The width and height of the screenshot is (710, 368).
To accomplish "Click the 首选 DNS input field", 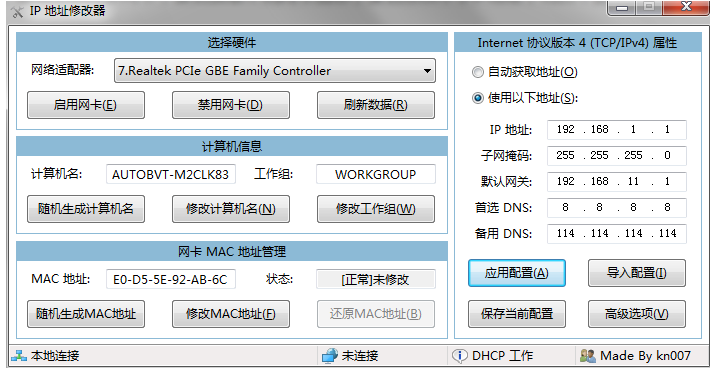I will click(617, 208).
